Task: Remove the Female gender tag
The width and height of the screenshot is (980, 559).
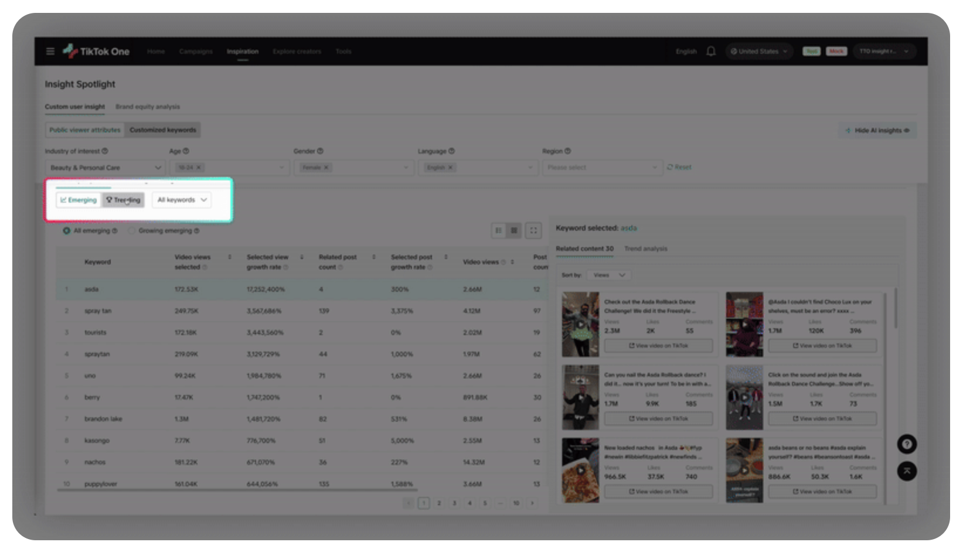Action: click(x=326, y=168)
